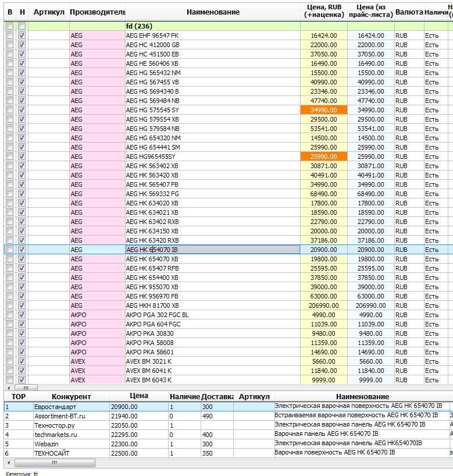
Task: Check the В box for AEG HG965455SY
Action: pos(10,157)
